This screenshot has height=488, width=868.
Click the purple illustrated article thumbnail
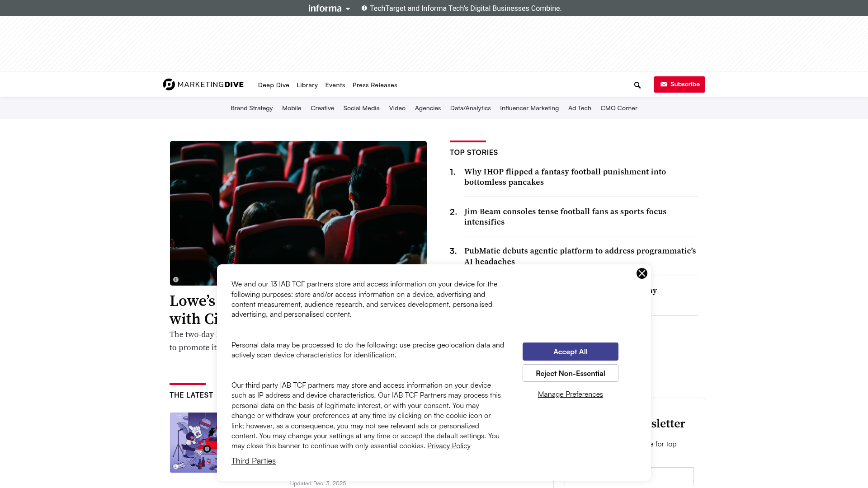click(193, 442)
